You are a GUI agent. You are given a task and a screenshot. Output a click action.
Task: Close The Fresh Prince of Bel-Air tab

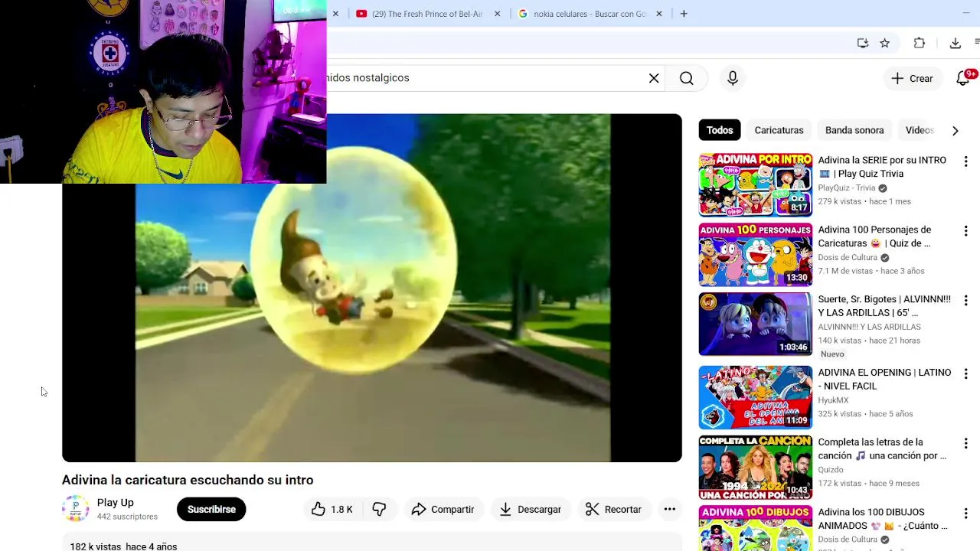click(498, 14)
